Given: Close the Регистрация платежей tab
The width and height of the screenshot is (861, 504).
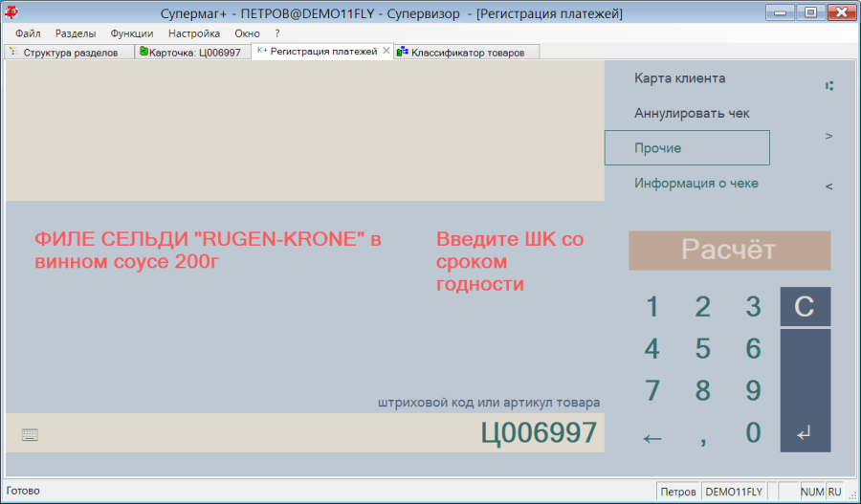Looking at the screenshot, I should pos(386,51).
